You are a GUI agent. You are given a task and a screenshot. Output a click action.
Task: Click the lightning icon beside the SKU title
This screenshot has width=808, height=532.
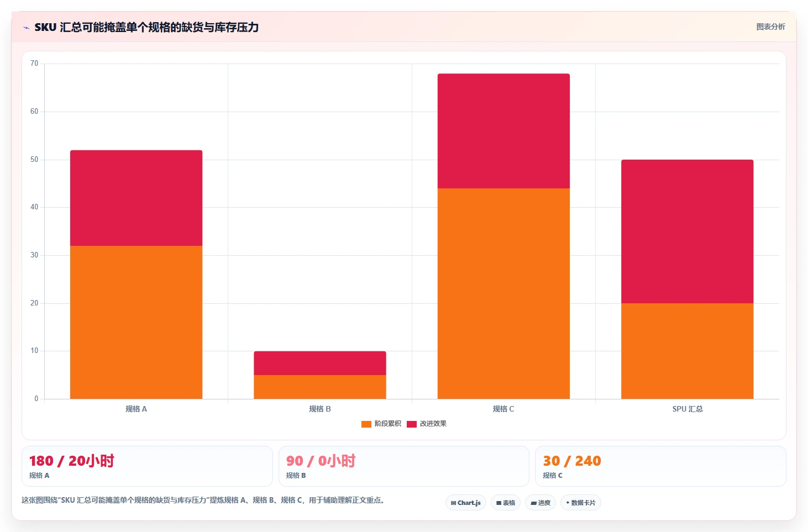pos(26,28)
